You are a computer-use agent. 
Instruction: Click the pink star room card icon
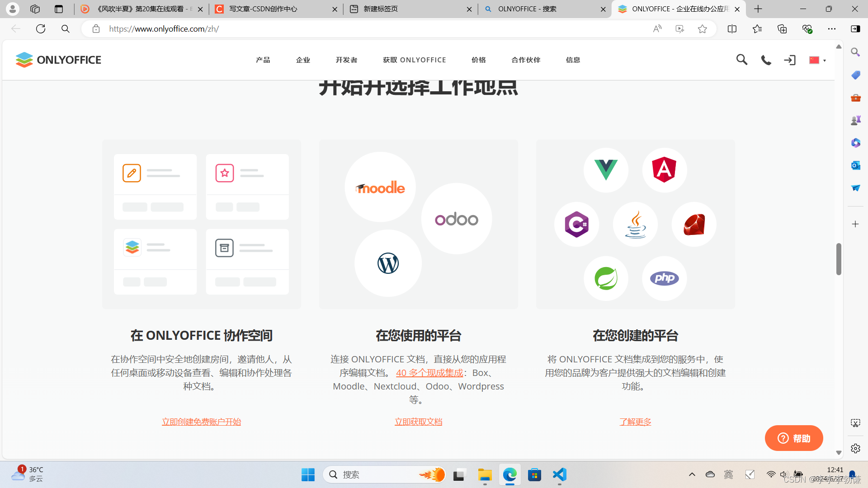[225, 173]
